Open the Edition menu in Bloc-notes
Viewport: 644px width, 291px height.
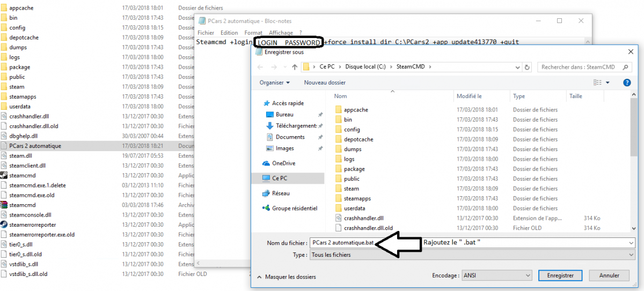coord(229,33)
